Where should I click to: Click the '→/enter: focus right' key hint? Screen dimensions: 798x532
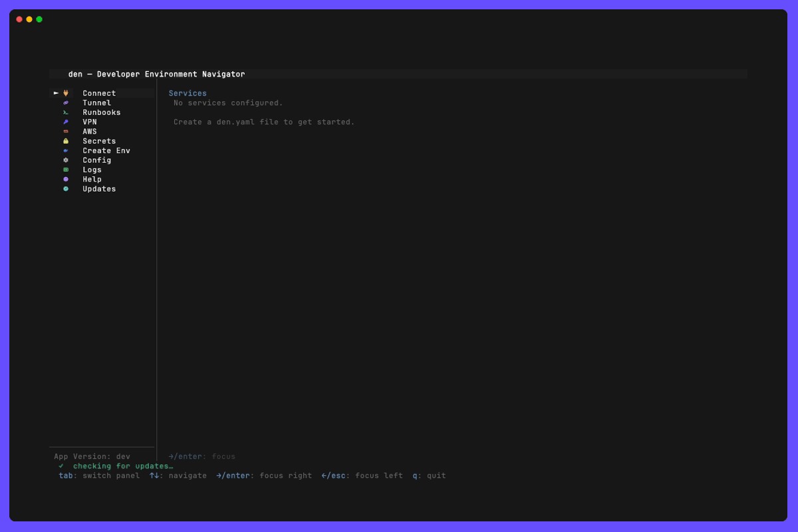(264, 476)
